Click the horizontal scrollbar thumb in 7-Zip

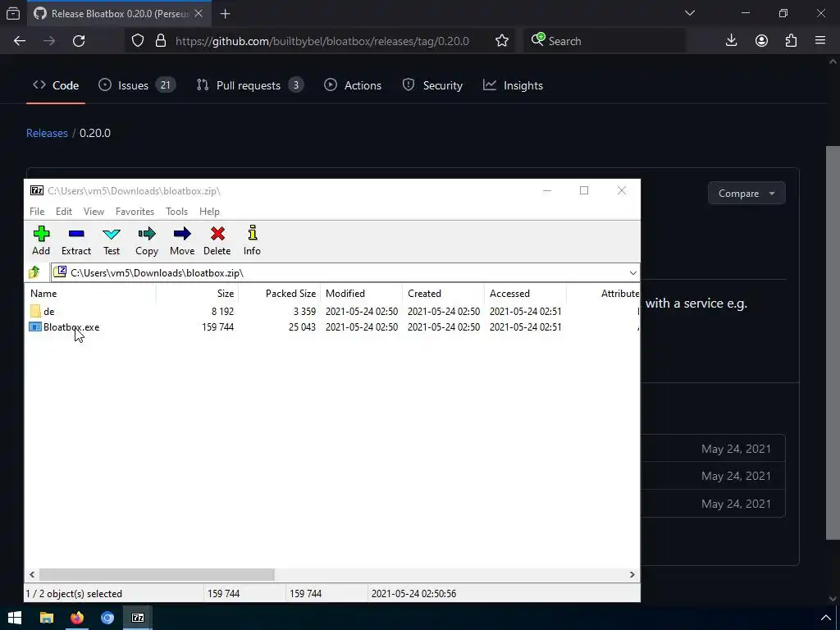pos(157,574)
